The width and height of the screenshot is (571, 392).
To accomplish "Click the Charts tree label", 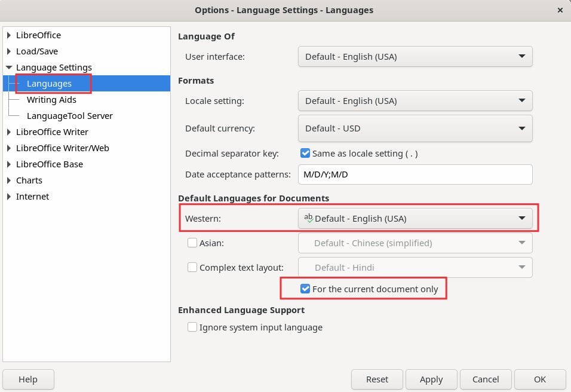I will click(x=29, y=180).
